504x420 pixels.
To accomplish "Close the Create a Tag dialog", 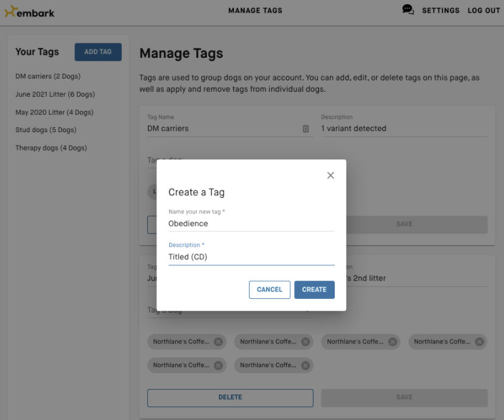I will [x=331, y=175].
